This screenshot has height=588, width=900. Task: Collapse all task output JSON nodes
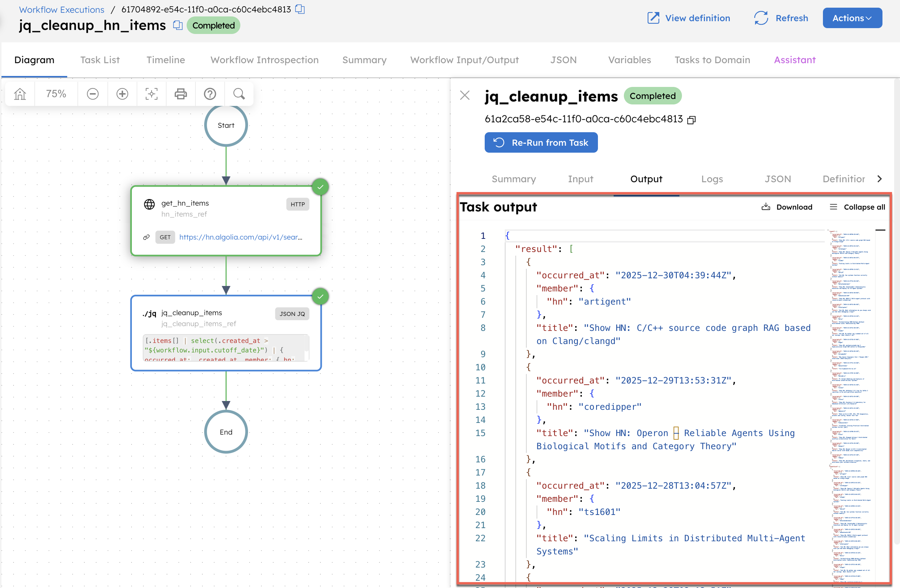pos(857,207)
